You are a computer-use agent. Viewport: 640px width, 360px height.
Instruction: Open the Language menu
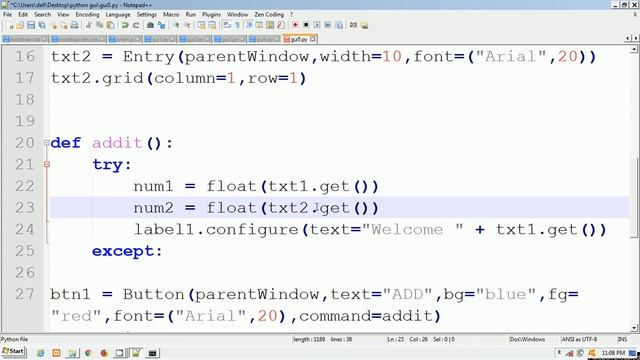pyautogui.click(x=118, y=14)
